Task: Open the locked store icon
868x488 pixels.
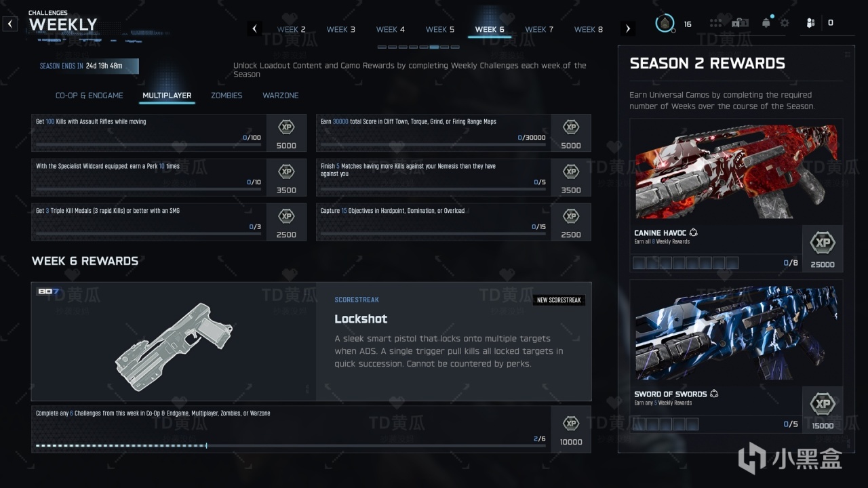Action: (x=740, y=23)
